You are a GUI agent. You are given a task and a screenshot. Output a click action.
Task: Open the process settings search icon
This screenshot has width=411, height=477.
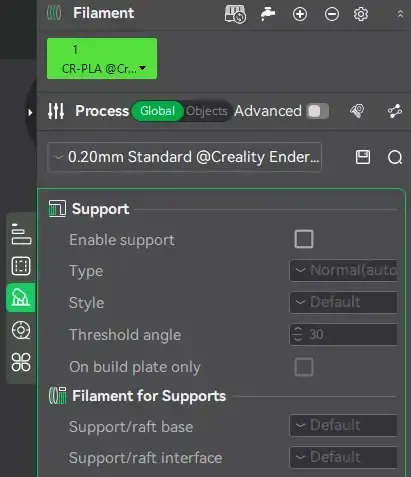tap(395, 157)
